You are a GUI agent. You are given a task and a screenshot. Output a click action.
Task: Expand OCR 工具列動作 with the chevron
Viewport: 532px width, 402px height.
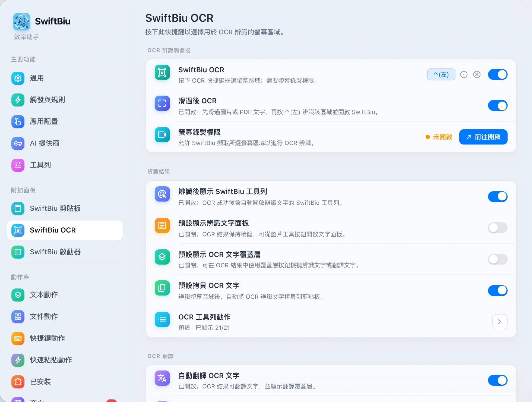[500, 322]
